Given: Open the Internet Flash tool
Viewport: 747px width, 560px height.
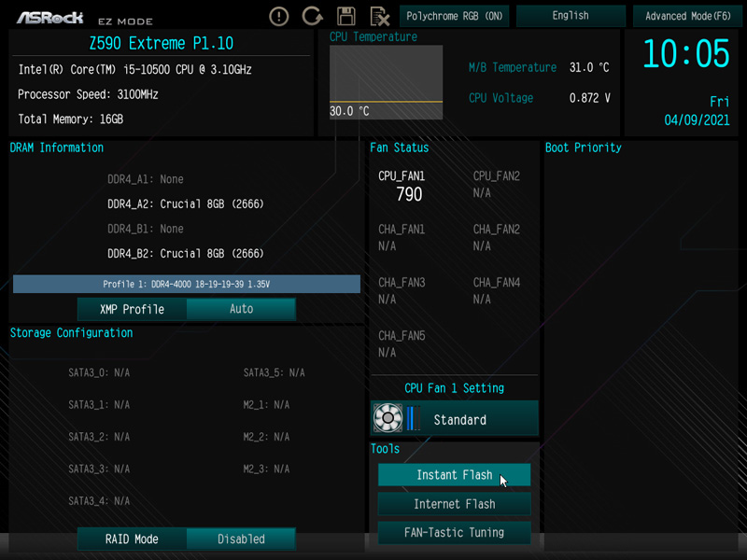Looking at the screenshot, I should 454,504.
